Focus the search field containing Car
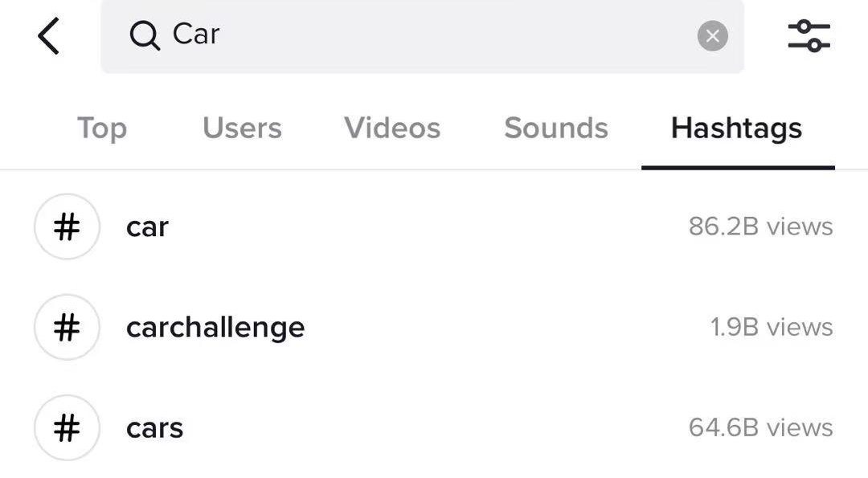Screen dimensions: 868x478 pos(423,36)
